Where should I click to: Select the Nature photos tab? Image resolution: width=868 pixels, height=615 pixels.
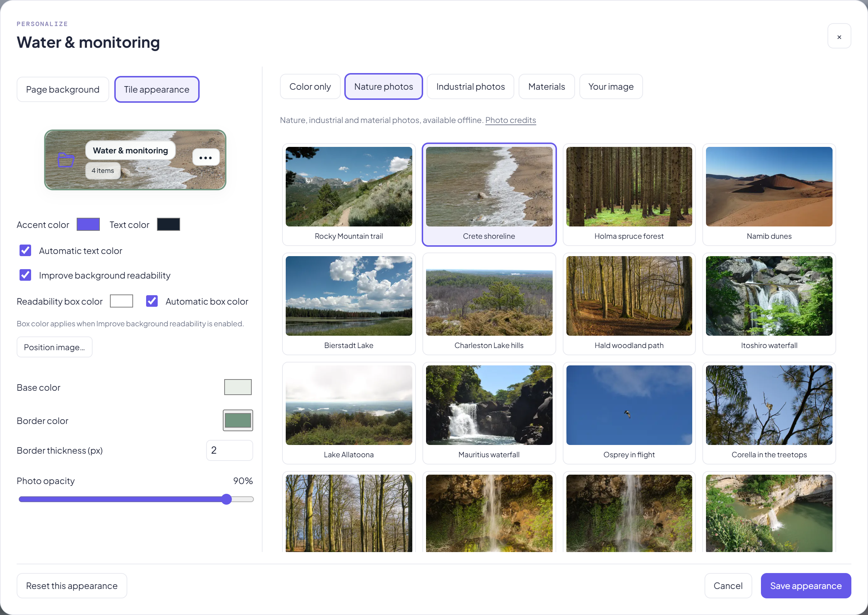383,87
